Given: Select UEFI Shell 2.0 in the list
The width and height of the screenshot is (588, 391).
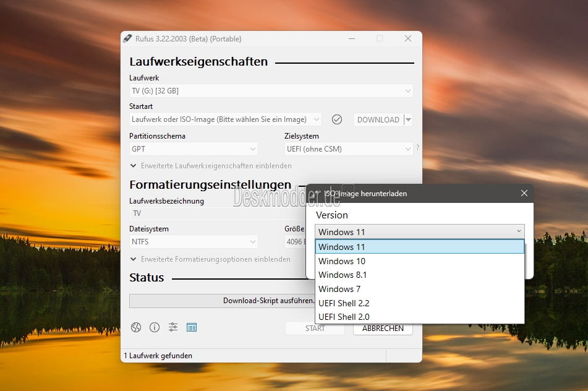Looking at the screenshot, I should pyautogui.click(x=420, y=317).
